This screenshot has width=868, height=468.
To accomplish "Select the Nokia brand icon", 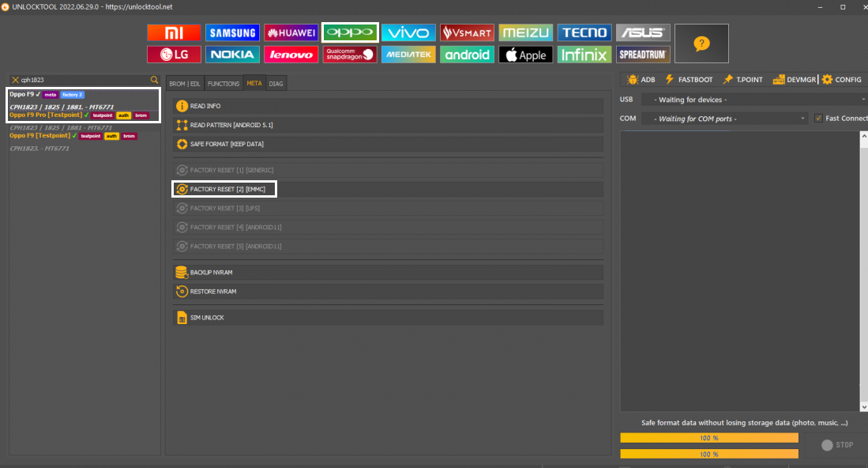I will tap(232, 55).
